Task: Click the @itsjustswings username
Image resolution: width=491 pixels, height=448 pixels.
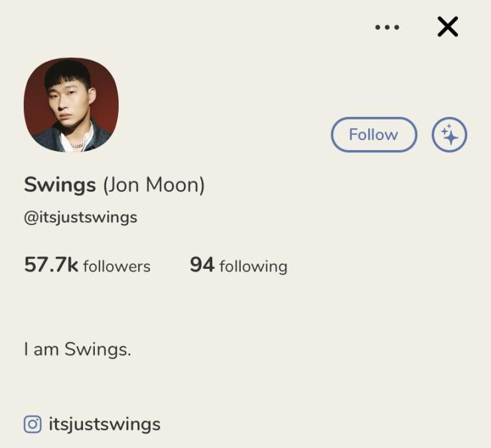Action: pyautogui.click(x=80, y=217)
